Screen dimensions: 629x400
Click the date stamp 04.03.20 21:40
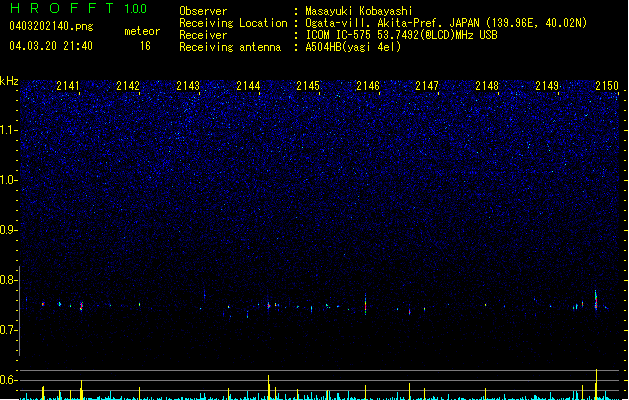(x=51, y=46)
